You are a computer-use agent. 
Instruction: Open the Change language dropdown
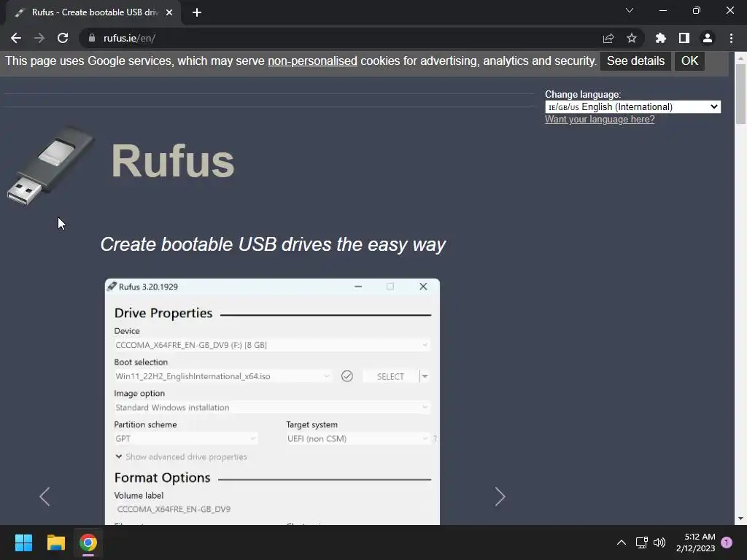pyautogui.click(x=632, y=106)
